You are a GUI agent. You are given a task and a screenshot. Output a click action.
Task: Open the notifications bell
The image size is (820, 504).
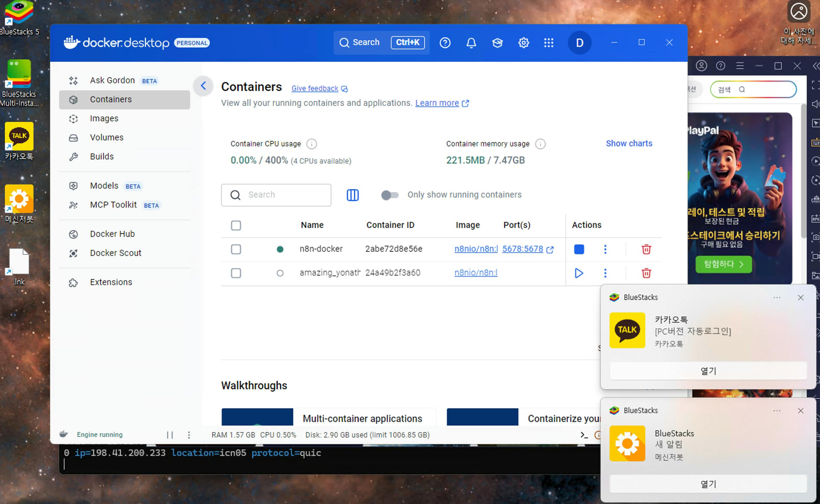click(x=471, y=43)
